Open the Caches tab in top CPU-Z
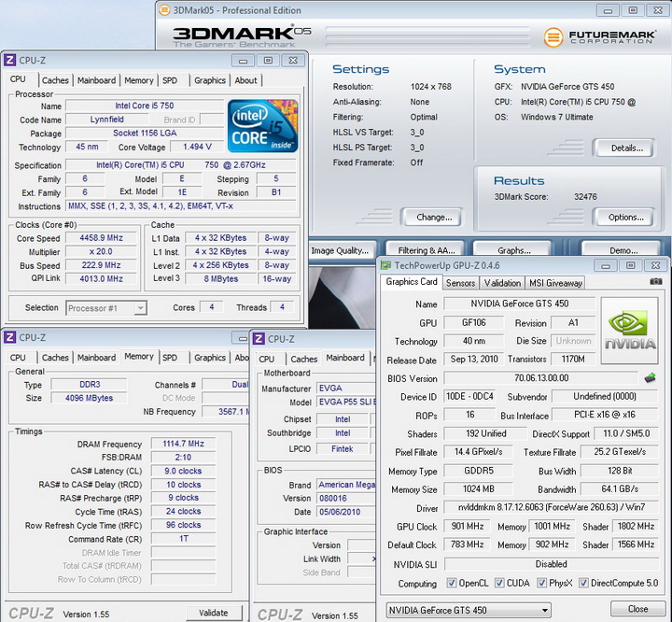This screenshot has height=622, width=672. click(55, 80)
